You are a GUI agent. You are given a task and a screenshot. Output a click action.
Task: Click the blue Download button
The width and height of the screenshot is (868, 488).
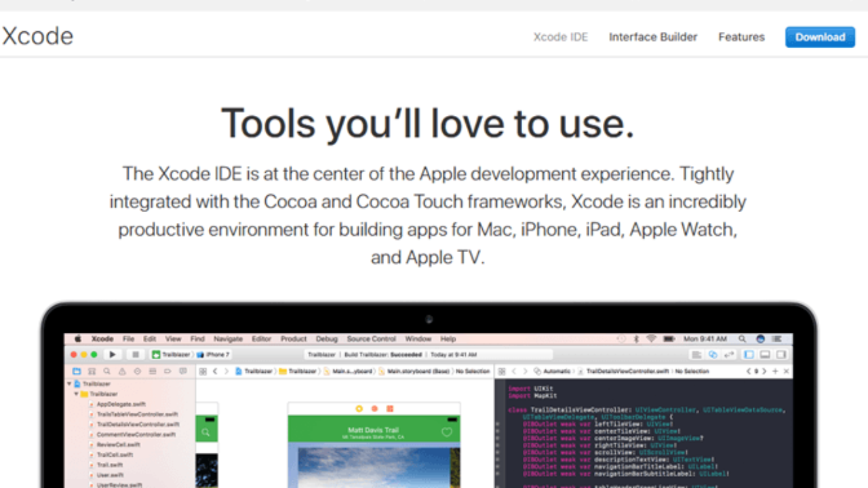pyautogui.click(x=820, y=37)
